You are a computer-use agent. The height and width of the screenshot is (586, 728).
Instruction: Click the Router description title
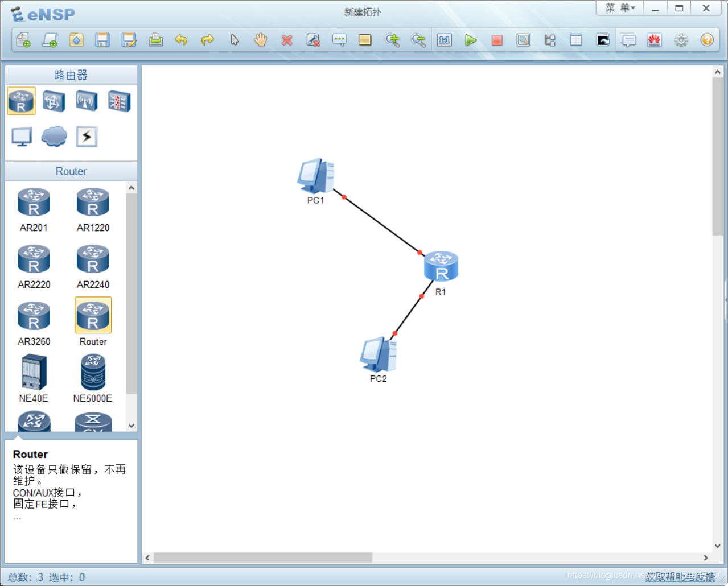click(30, 454)
